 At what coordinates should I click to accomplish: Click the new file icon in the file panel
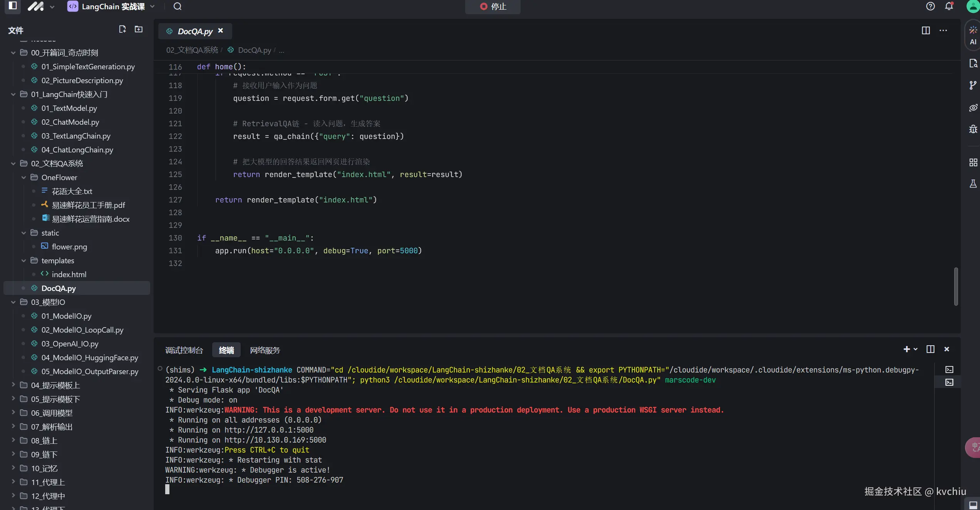tap(122, 29)
